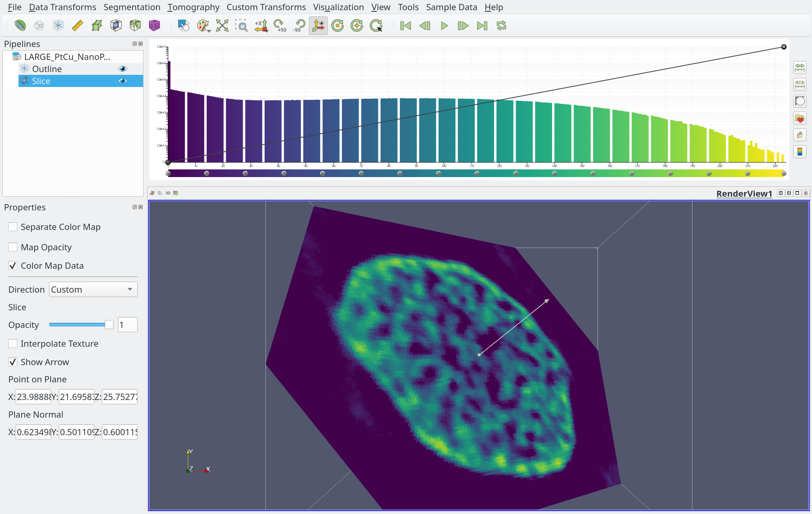Open color map presets heart icon

tap(800, 118)
